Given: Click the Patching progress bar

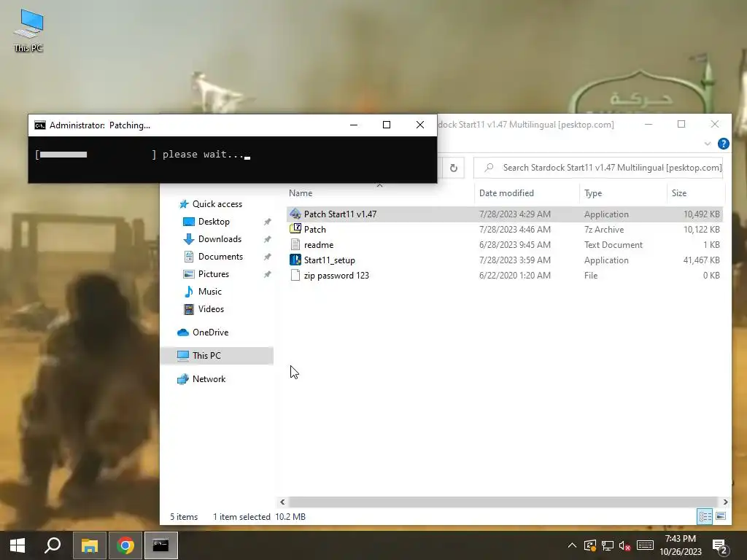Looking at the screenshot, I should [x=96, y=155].
